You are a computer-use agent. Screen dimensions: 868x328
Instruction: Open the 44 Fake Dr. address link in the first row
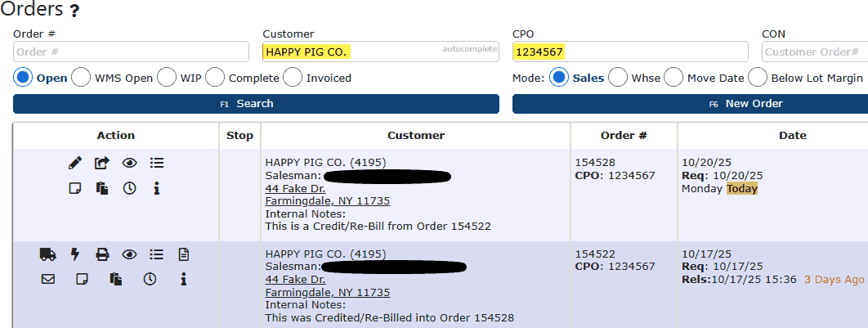coord(290,188)
